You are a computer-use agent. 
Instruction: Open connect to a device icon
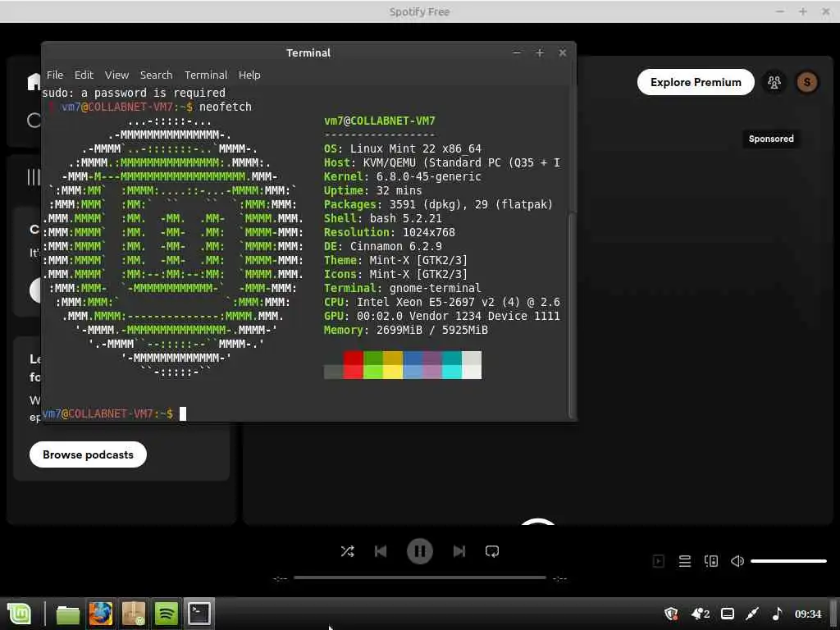point(711,561)
